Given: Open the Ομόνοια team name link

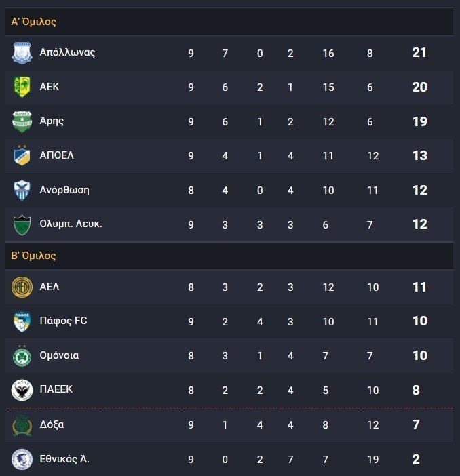Looking at the screenshot, I should [59, 355].
